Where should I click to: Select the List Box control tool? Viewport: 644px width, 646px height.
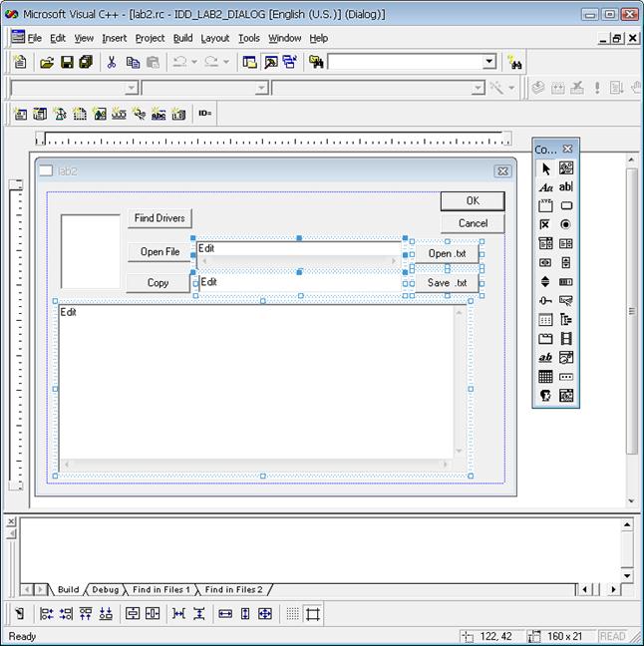point(565,243)
